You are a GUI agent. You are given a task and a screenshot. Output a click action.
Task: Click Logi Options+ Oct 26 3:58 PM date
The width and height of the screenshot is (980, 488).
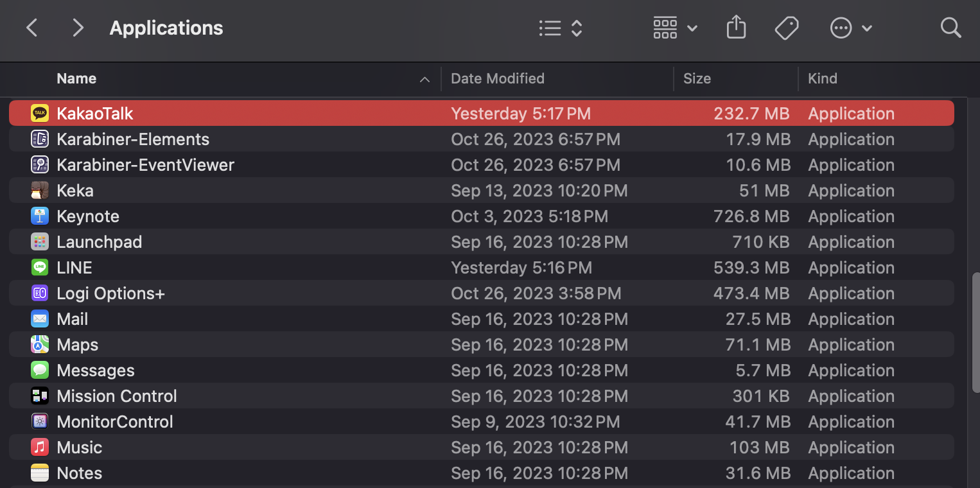pyautogui.click(x=536, y=293)
